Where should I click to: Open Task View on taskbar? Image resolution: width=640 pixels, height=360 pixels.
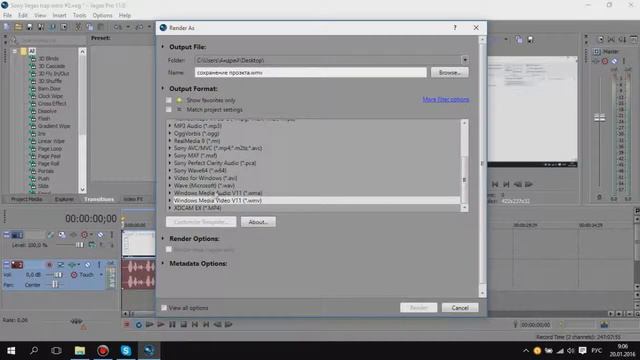57,351
